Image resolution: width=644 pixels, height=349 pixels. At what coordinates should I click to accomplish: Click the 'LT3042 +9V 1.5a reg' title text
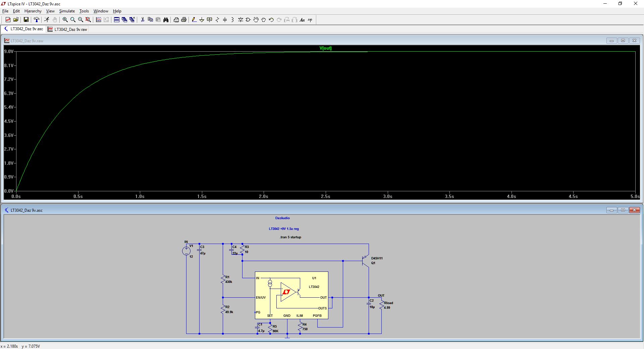tap(284, 229)
